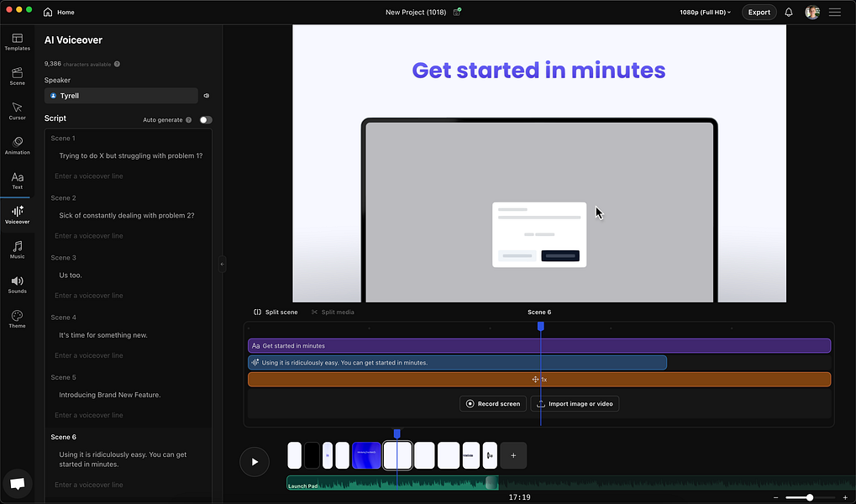Open the Text panel
The height and width of the screenshot is (504, 856).
coord(17,181)
